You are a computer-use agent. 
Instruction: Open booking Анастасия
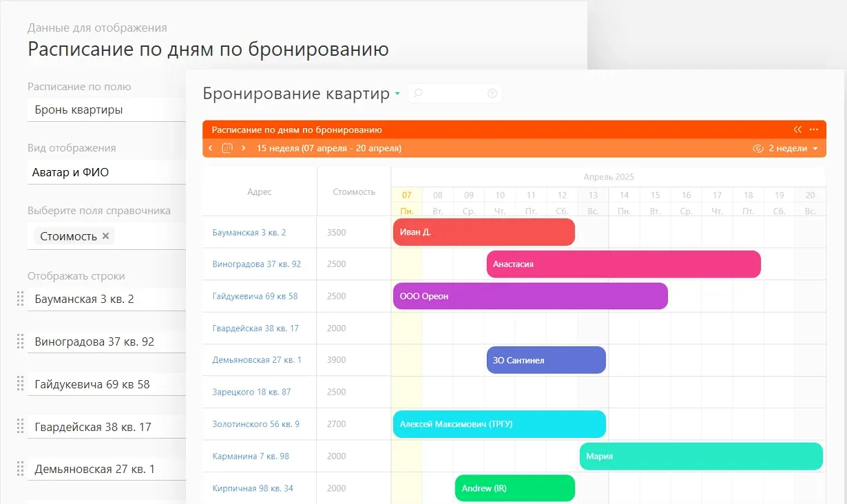click(x=623, y=264)
